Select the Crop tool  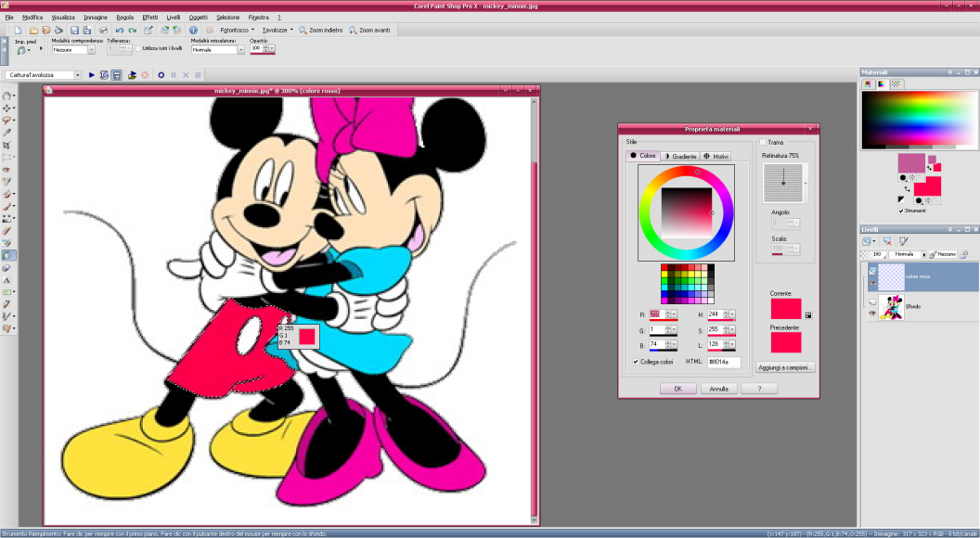(6, 145)
